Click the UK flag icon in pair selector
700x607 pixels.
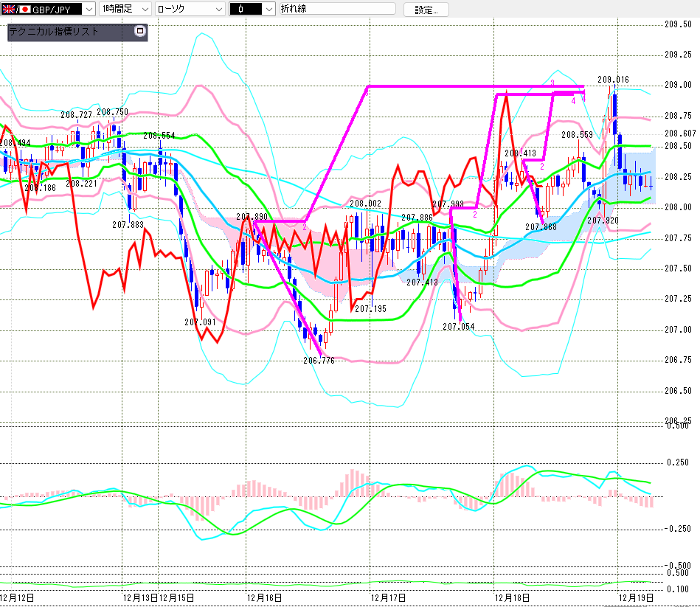pos(9,9)
